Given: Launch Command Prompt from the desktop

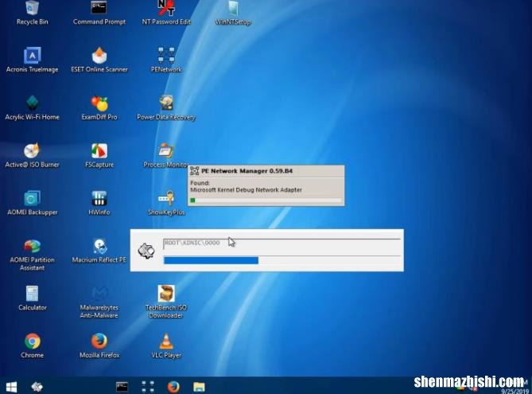Looking at the screenshot, I should (99, 12).
